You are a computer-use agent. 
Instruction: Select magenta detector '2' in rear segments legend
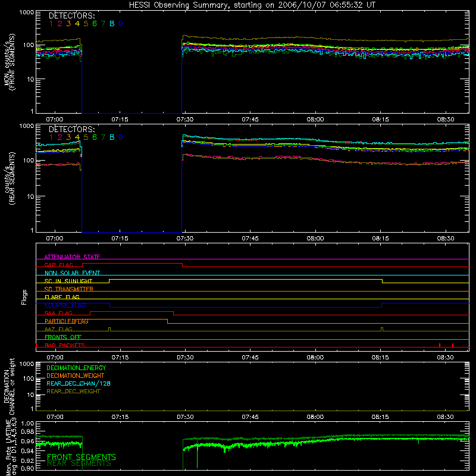(x=60, y=137)
